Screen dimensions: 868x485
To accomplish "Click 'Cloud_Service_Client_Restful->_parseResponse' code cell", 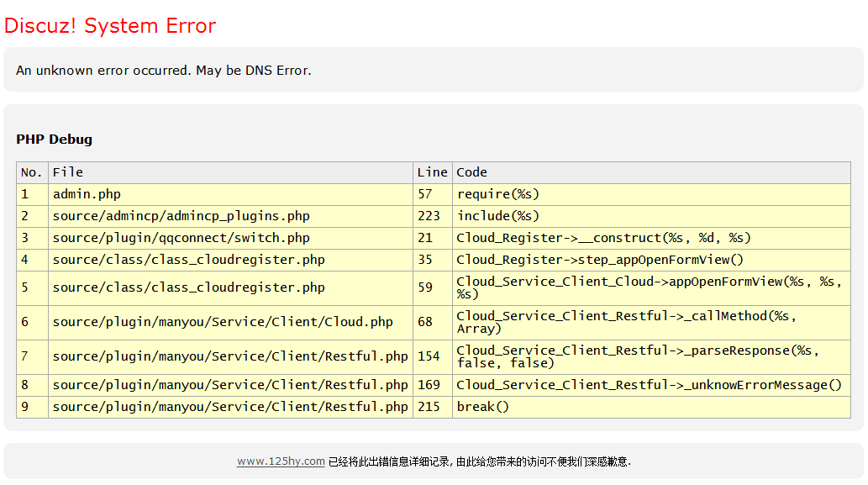I will coord(651,356).
